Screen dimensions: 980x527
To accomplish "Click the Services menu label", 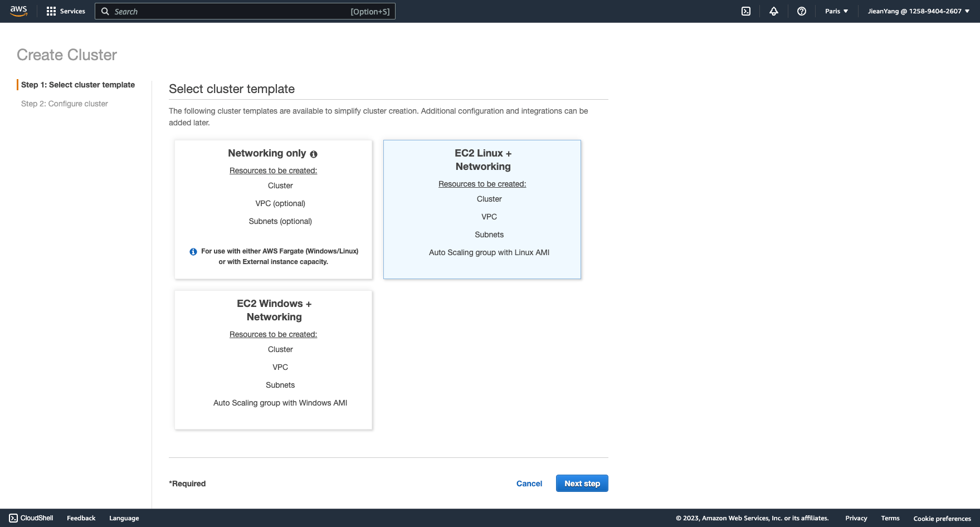I will coord(72,11).
